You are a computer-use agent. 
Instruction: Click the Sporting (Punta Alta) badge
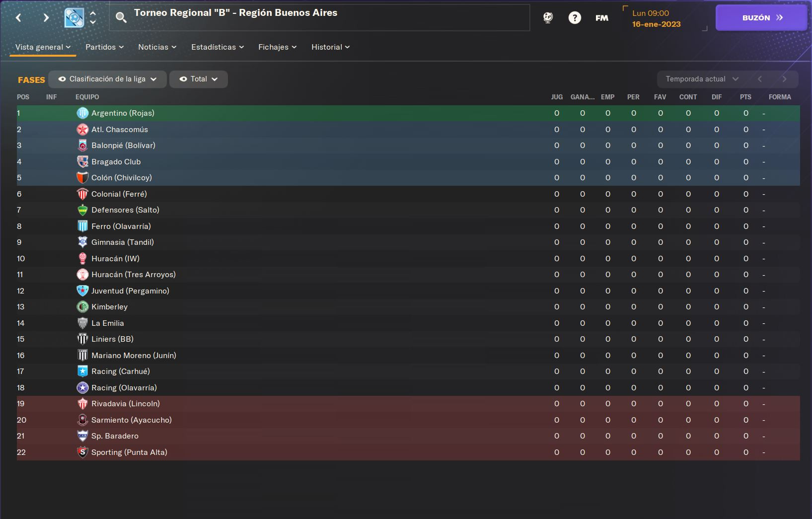point(82,452)
